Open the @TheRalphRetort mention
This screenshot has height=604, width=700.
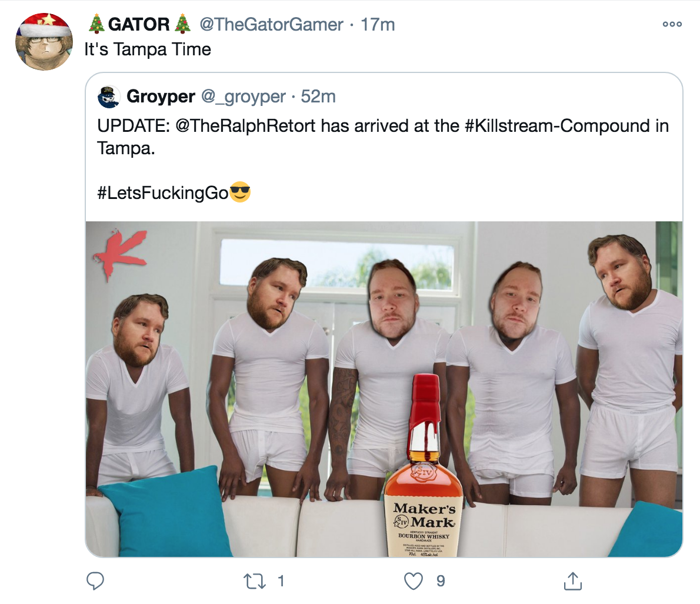tap(245, 126)
